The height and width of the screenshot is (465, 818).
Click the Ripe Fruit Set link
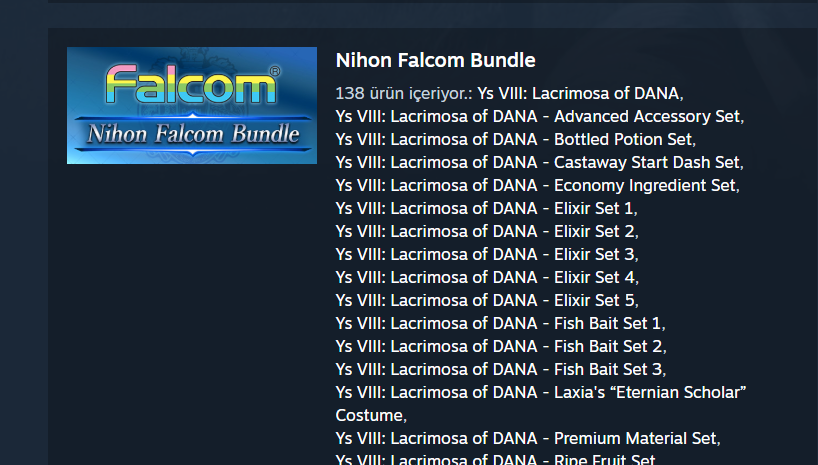coord(495,460)
